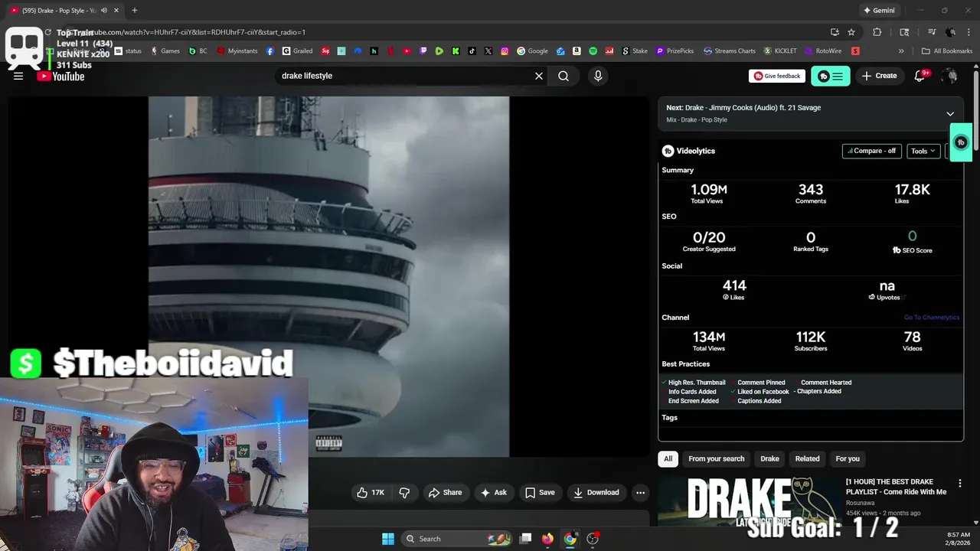Start voice search with the microphone

[x=598, y=76]
